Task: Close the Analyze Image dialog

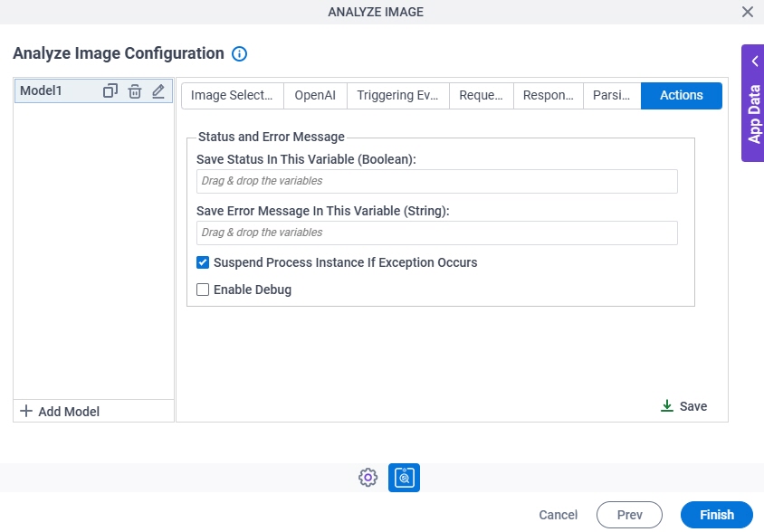Action: (748, 12)
